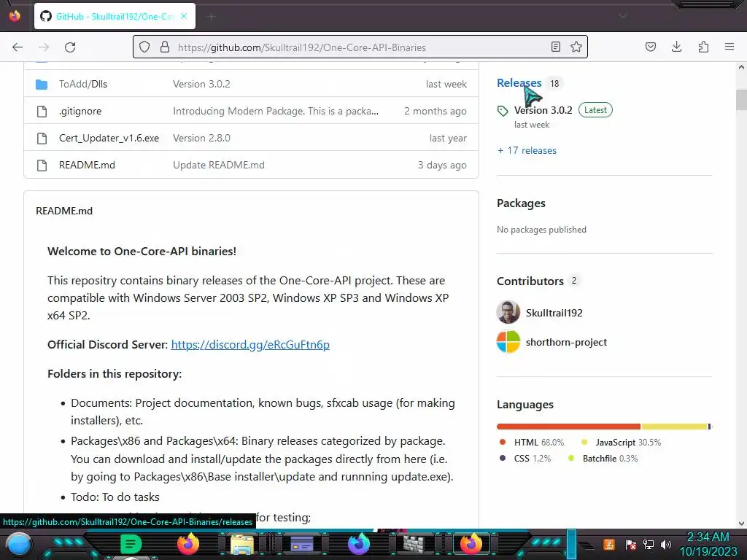Open the tracking protection shield icon
Screen dimensions: 747x560
coord(144,47)
